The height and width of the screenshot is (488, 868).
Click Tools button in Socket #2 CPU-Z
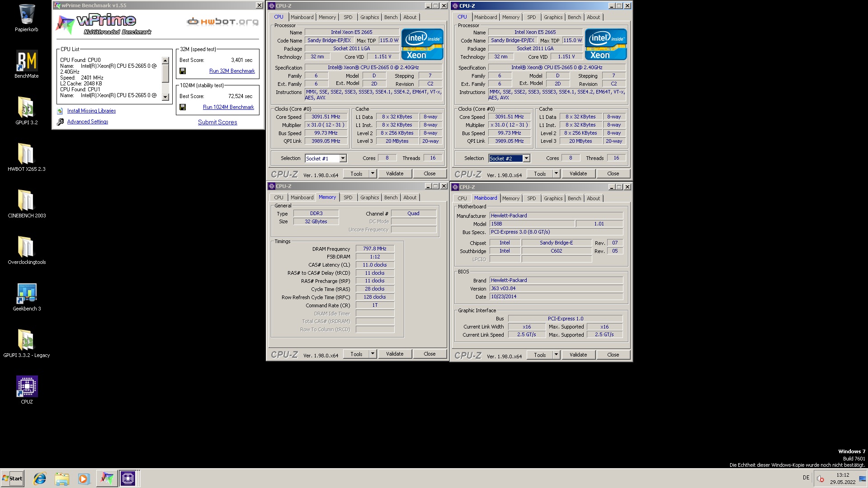tap(540, 174)
